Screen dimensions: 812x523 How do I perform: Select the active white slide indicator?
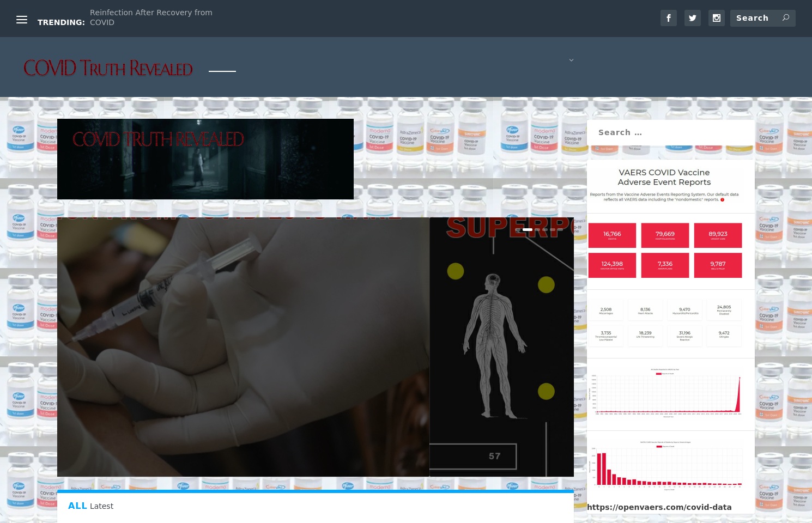[x=528, y=229]
